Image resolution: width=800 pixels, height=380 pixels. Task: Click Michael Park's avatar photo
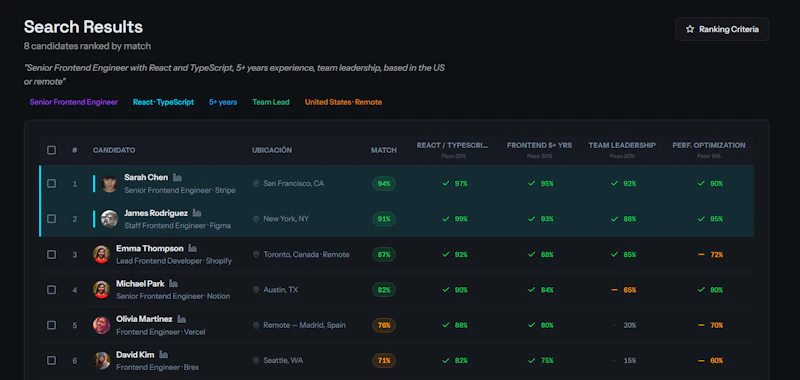pyautogui.click(x=101, y=290)
